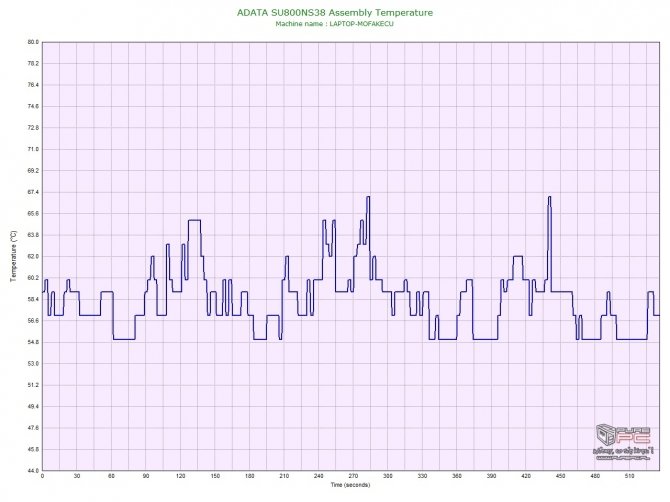The image size is (670, 502).
Task: Click the 150 seconds time axis tick
Action: coord(215,476)
